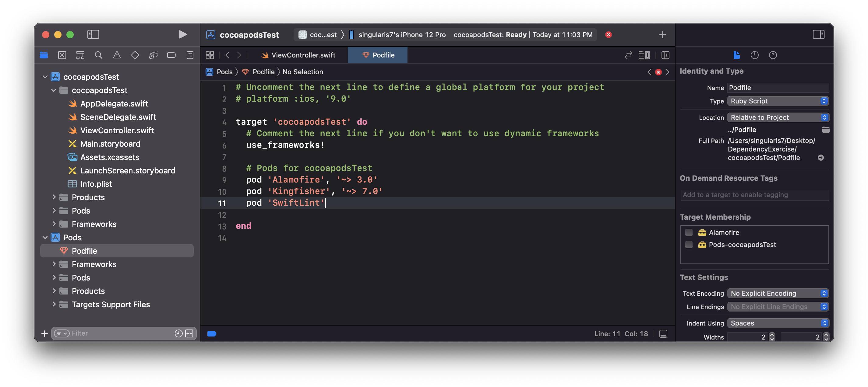The height and width of the screenshot is (387, 868).
Task: Open the Text Encoding dropdown
Action: (x=777, y=294)
